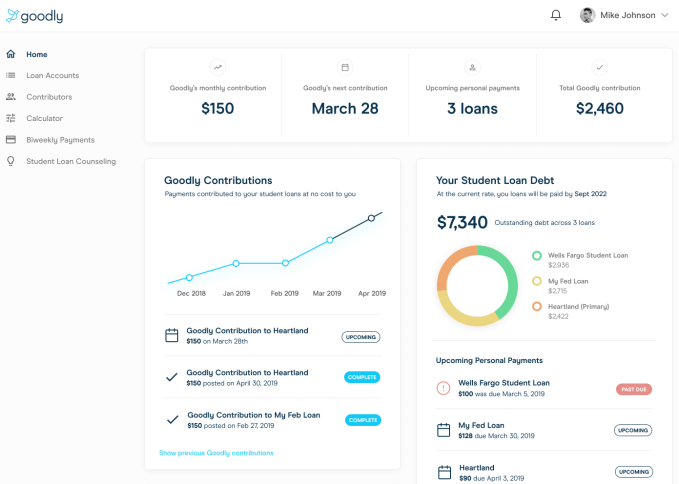Click the Student Loan Counseling lightbulb icon
The width and height of the screenshot is (679, 484).
pos(10,161)
